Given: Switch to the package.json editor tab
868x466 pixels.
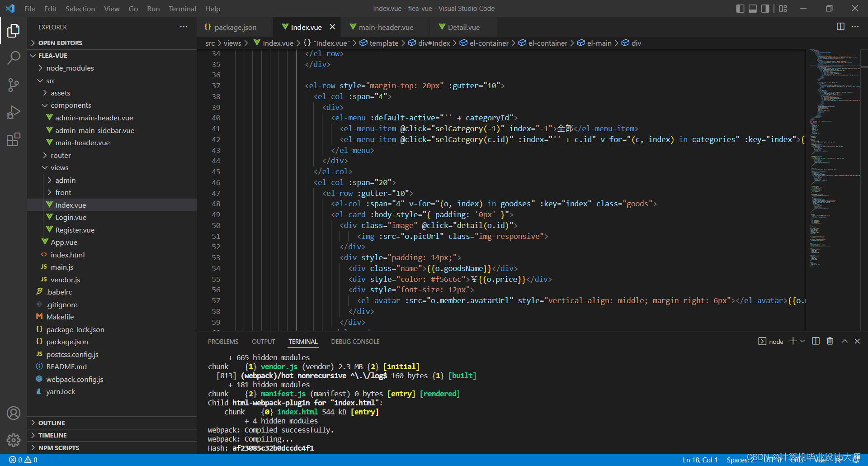Looking at the screenshot, I should click(x=235, y=27).
